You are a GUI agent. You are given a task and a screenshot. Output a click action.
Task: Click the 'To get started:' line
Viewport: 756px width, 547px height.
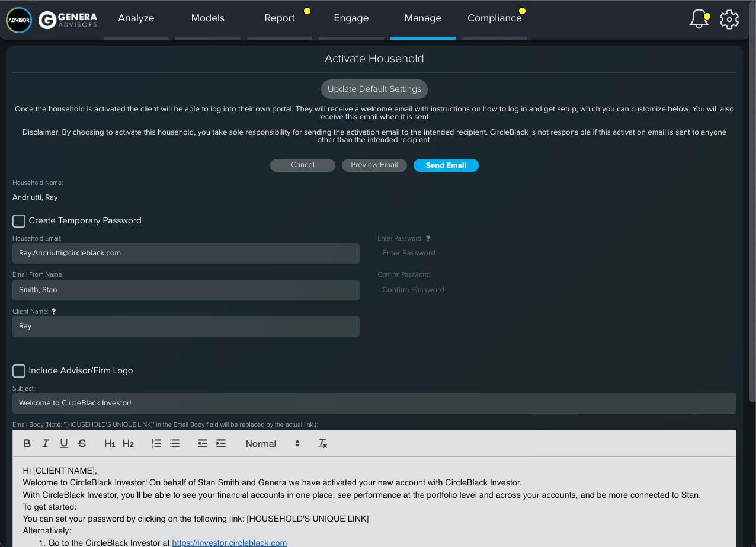pos(50,507)
